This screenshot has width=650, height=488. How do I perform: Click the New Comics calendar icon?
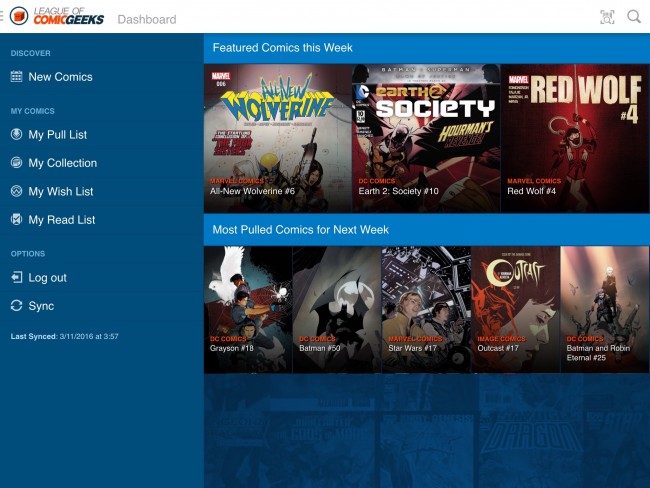pos(17,77)
